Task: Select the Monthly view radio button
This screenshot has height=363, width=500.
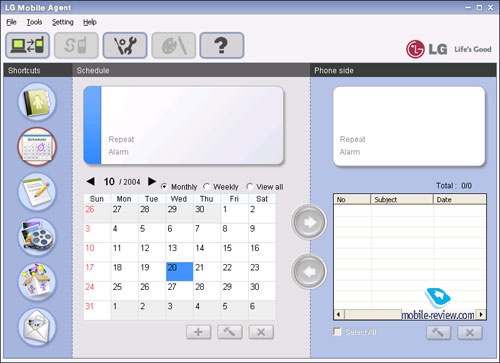Action: 164,187
